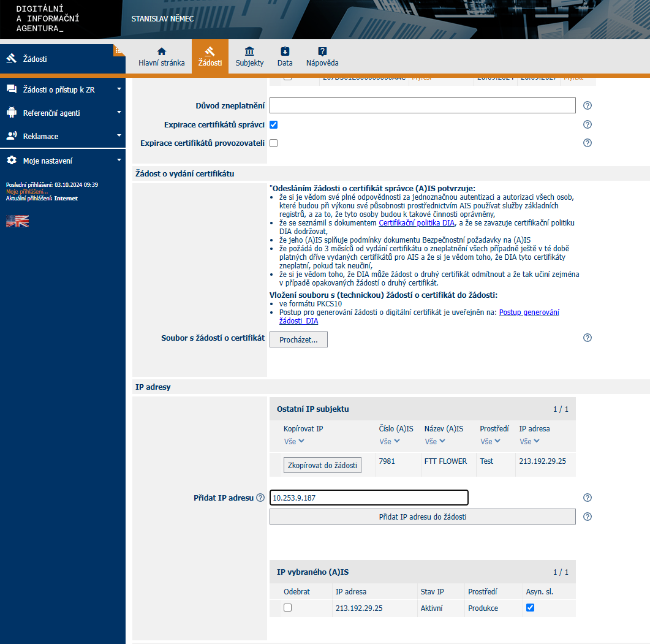Tick Odebrat checkbox for IP 213.192.29.25
This screenshot has height=644, width=650.
[x=287, y=608]
